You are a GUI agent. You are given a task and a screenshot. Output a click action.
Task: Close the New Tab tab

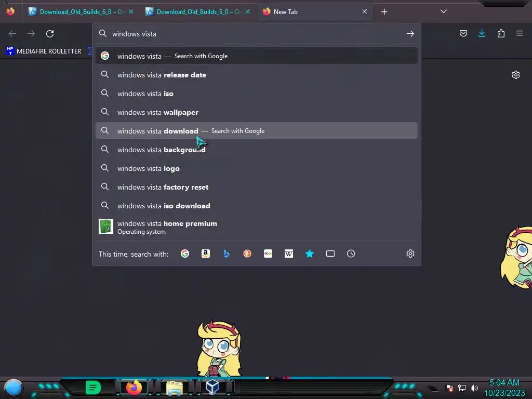click(365, 11)
